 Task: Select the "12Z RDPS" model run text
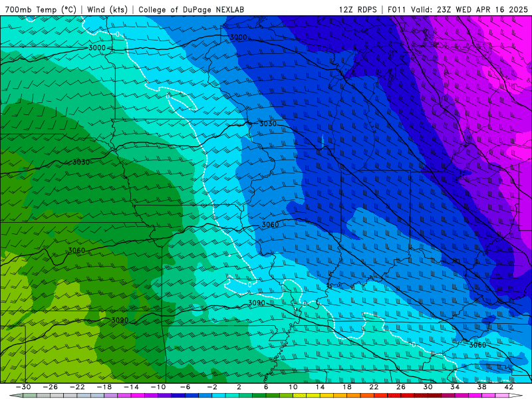point(358,9)
